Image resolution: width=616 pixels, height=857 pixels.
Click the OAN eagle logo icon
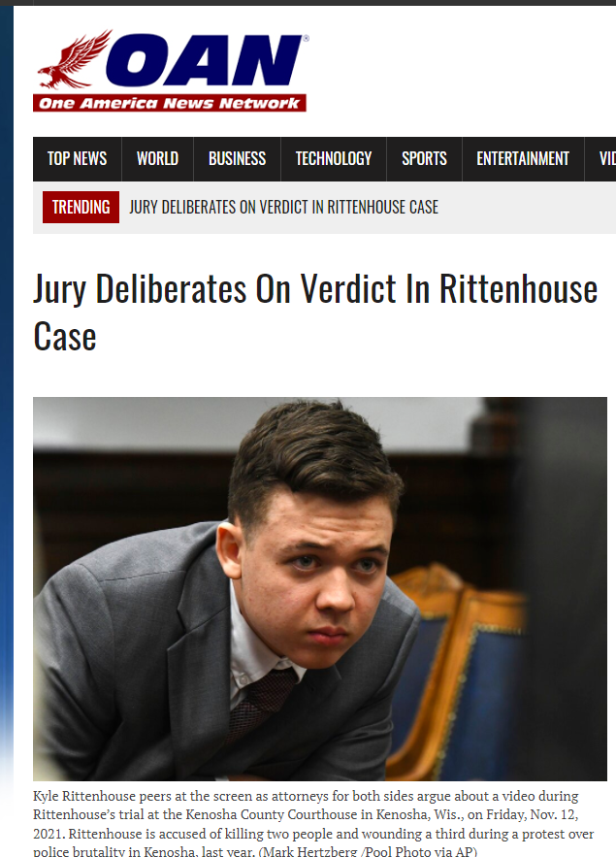click(74, 60)
